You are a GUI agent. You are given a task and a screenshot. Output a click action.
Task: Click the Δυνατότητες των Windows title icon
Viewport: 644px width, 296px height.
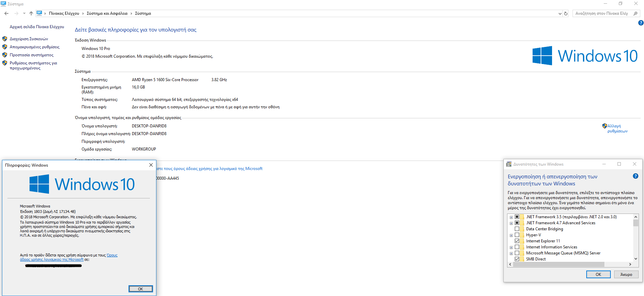coord(509,164)
